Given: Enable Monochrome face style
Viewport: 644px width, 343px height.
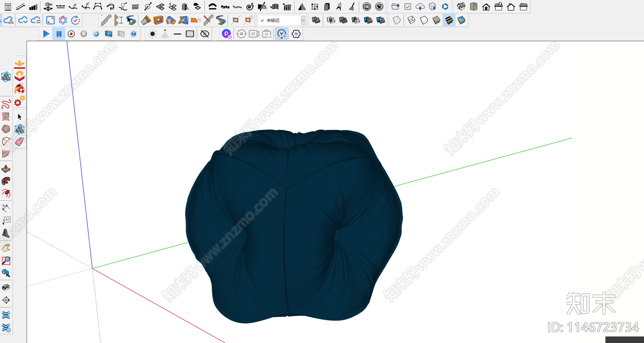Looking at the screenshot, I should [461, 20].
